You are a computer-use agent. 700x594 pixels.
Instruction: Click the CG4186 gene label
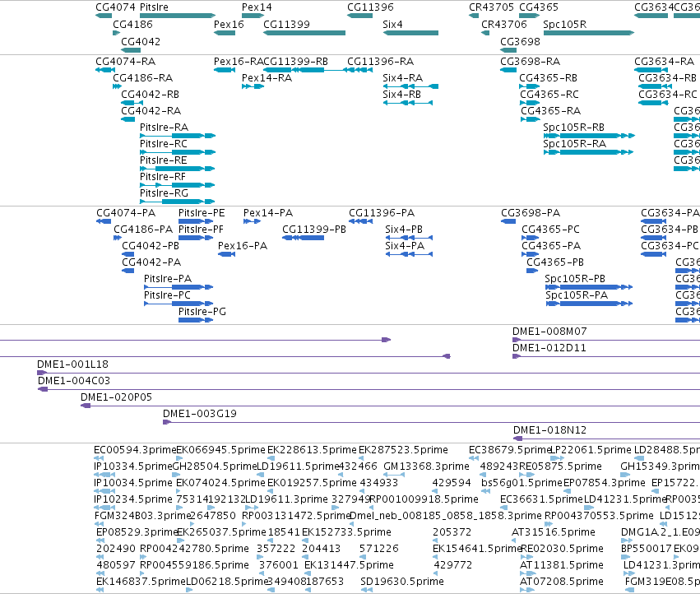pyautogui.click(x=132, y=24)
